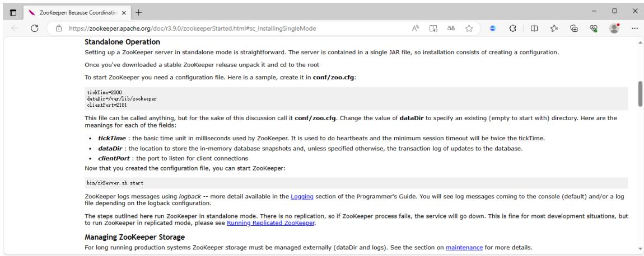Click the vertical scrollbar thumb

point(640,94)
